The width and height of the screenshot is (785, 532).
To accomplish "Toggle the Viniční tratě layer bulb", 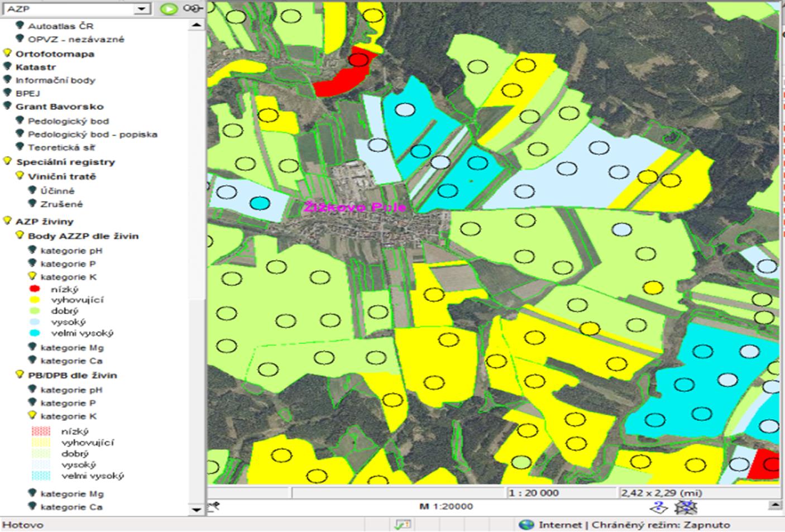I will (20, 175).
